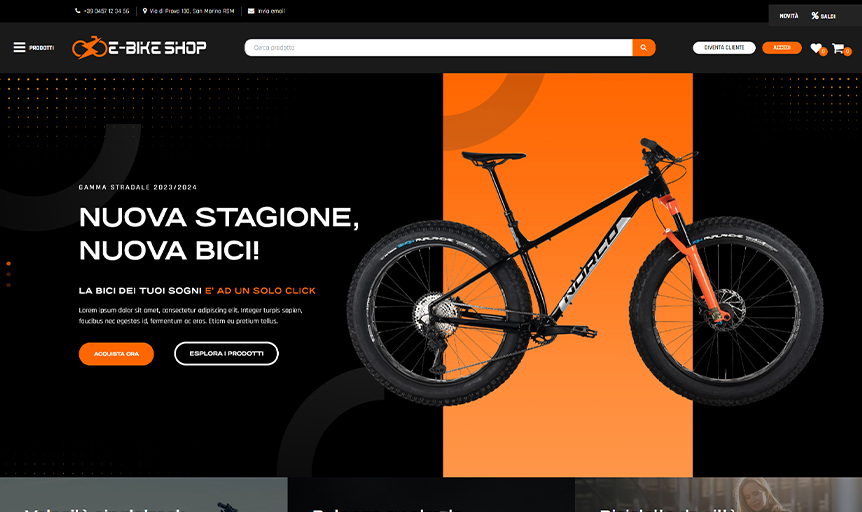The image size is (862, 512).
Task: Select the third hero slider dot
Action: coord(8,285)
